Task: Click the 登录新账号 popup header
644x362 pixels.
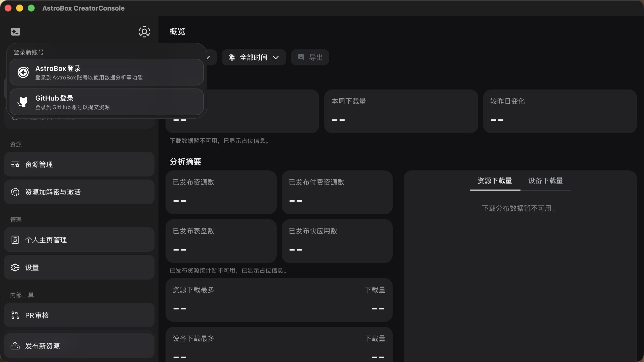Action: pos(29,52)
